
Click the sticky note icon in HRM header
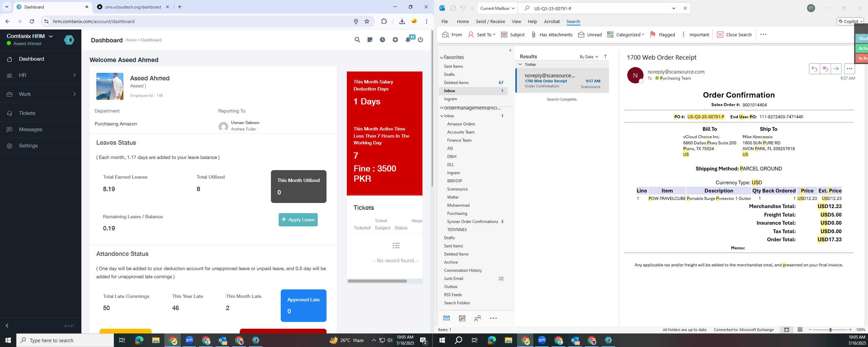pos(370,40)
